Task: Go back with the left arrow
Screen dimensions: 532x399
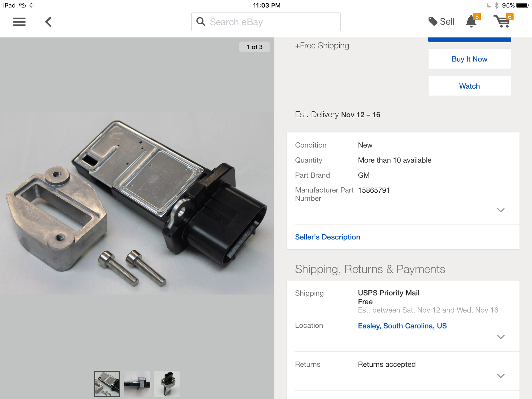Action: (x=48, y=22)
